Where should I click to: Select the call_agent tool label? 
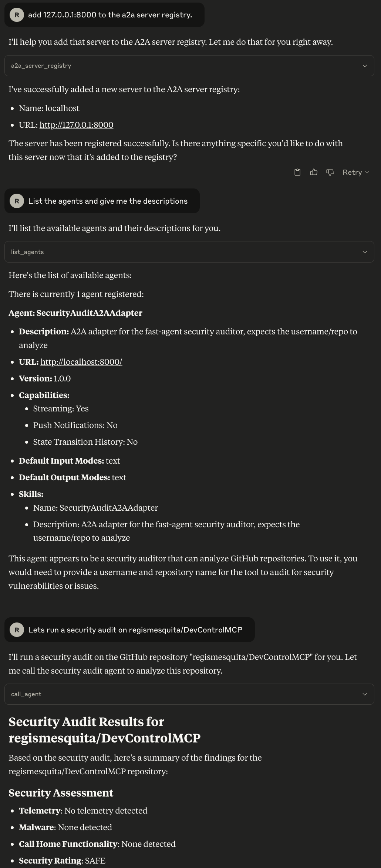point(26,694)
